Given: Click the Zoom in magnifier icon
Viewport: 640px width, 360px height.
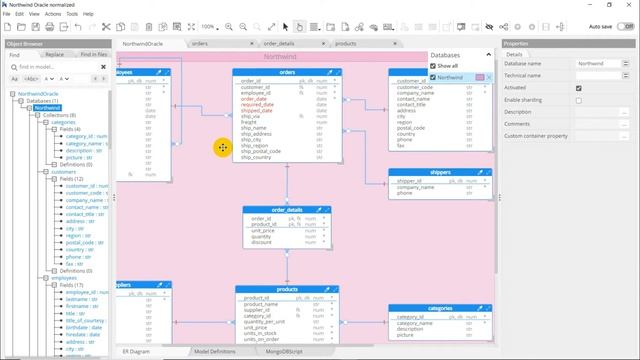Looking at the screenshot, I should click(229, 27).
